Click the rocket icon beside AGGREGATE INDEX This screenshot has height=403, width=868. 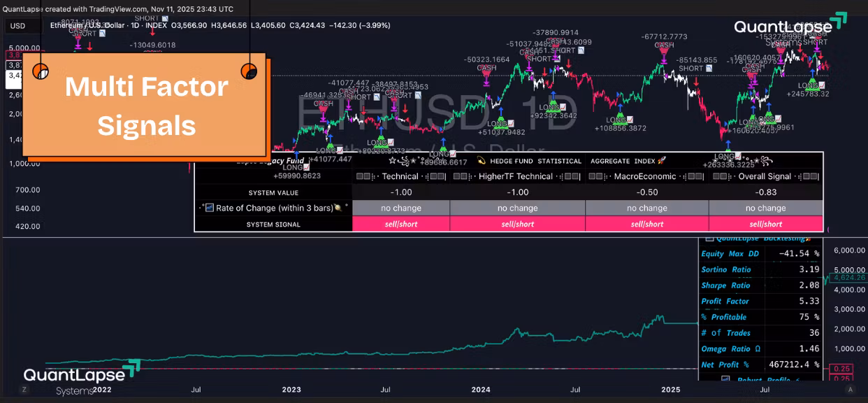point(662,161)
